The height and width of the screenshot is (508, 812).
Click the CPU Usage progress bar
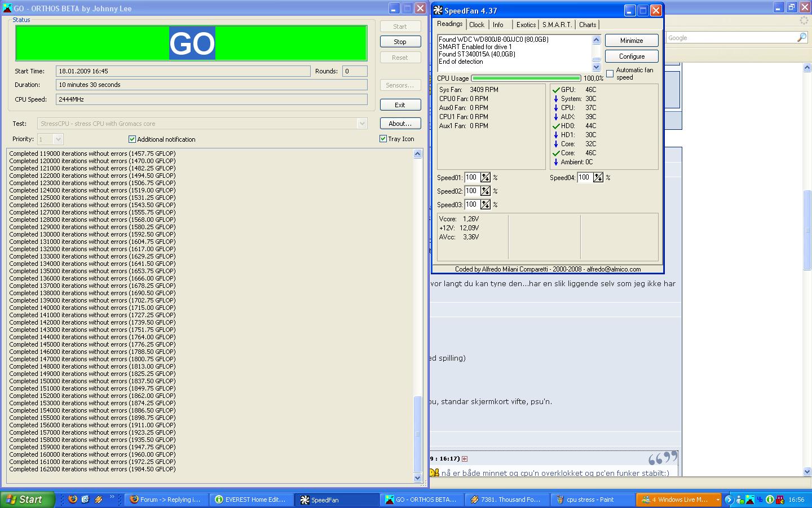click(526, 78)
